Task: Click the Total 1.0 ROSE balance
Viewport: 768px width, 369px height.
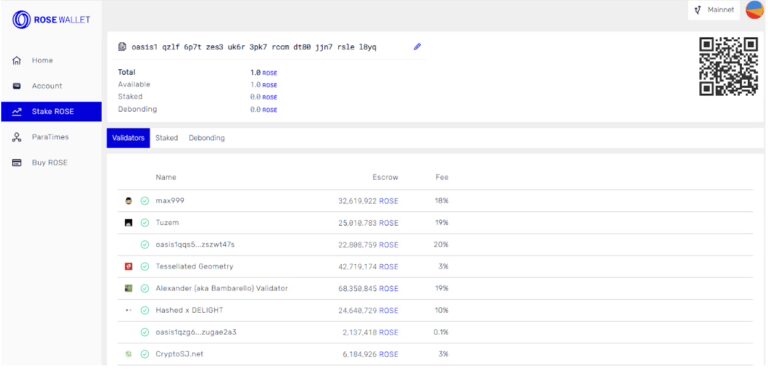Action: coord(264,73)
